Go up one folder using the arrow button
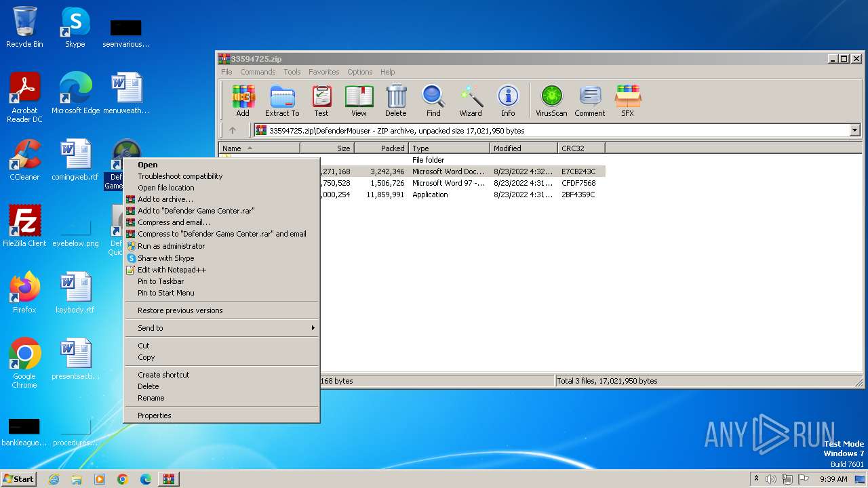868x488 pixels. [x=233, y=130]
